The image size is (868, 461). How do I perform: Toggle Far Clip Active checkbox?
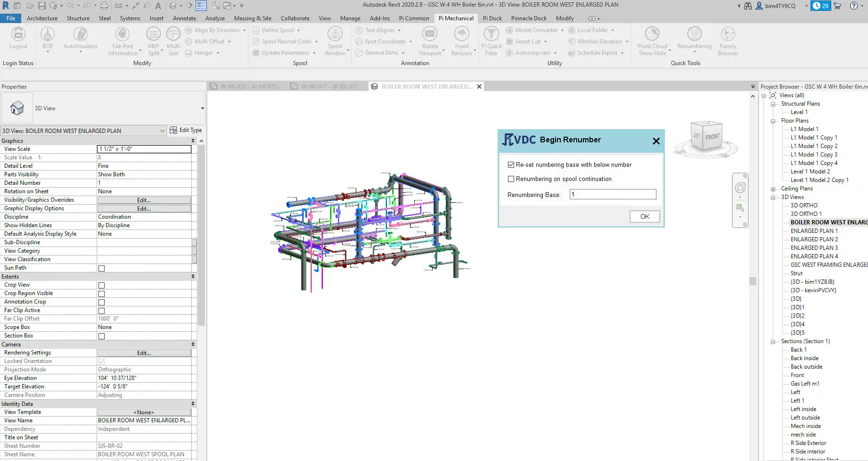coord(101,311)
